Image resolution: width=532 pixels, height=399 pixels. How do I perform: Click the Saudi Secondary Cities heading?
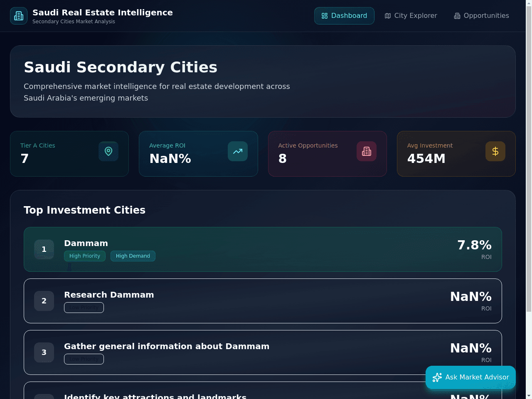[121, 67]
